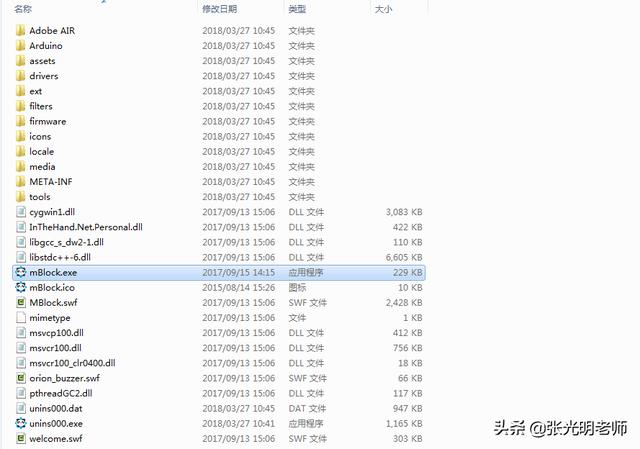Select the Arduino folder icon
Image resolution: width=640 pixels, height=449 pixels.
(x=20, y=45)
